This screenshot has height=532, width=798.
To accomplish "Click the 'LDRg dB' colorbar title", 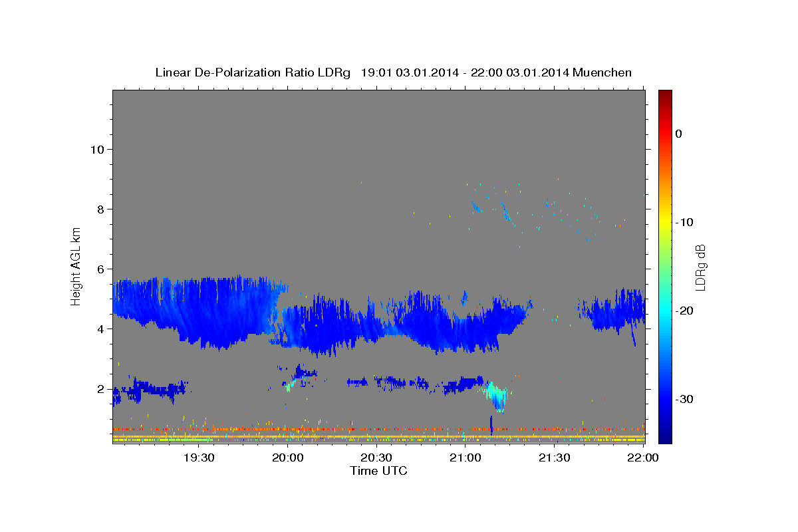I will [x=700, y=267].
